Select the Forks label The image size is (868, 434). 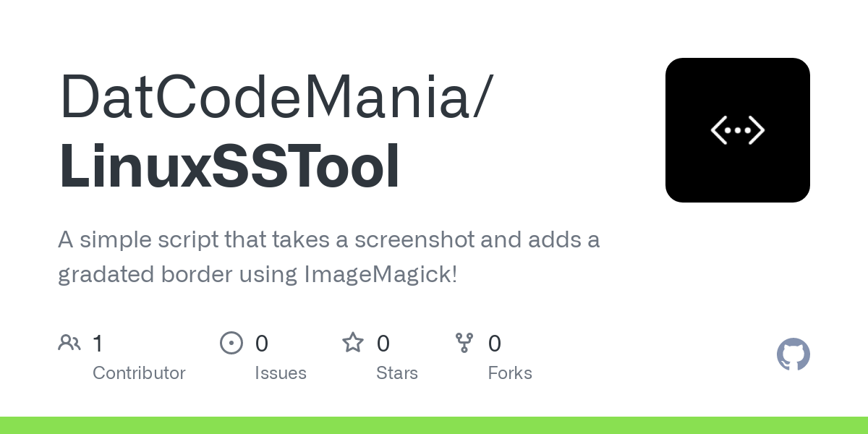tap(510, 373)
